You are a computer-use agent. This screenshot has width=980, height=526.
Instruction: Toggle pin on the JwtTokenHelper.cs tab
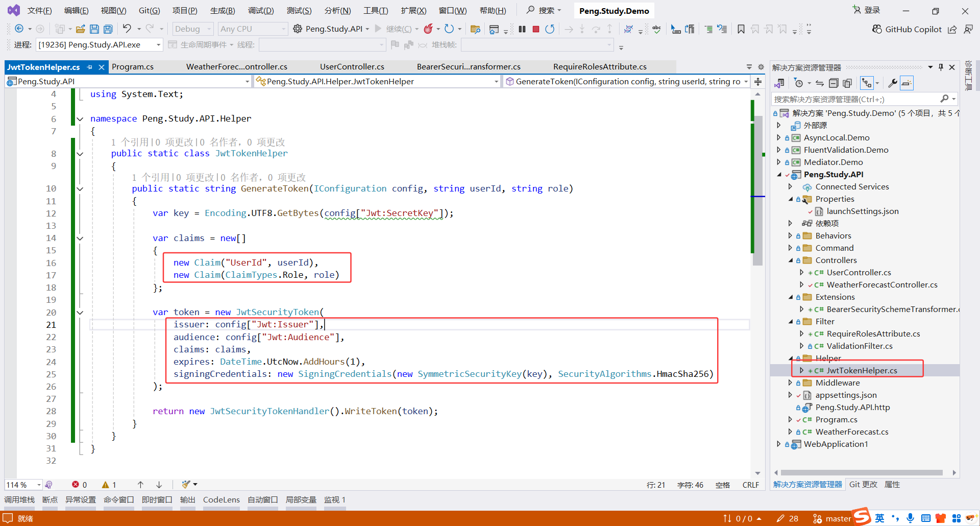(x=90, y=67)
